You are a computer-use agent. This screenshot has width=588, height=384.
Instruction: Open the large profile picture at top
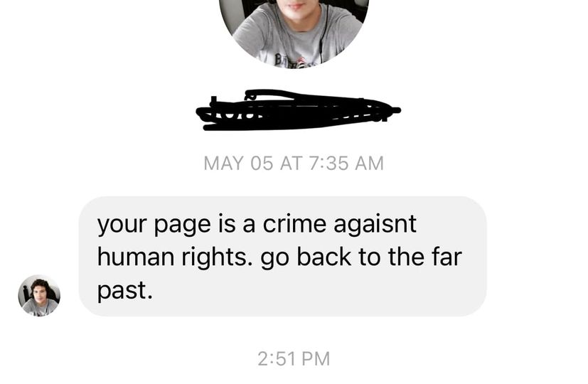point(294,32)
